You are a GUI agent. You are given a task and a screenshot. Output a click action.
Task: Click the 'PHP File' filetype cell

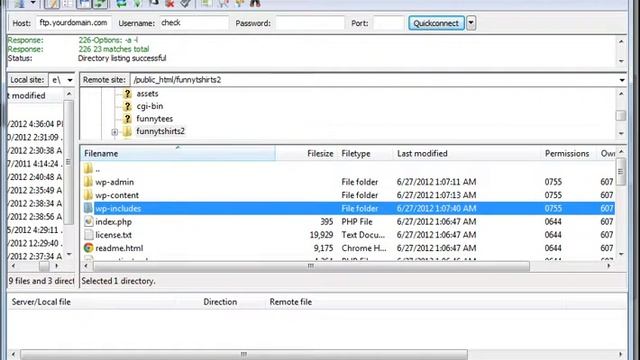pyautogui.click(x=357, y=222)
